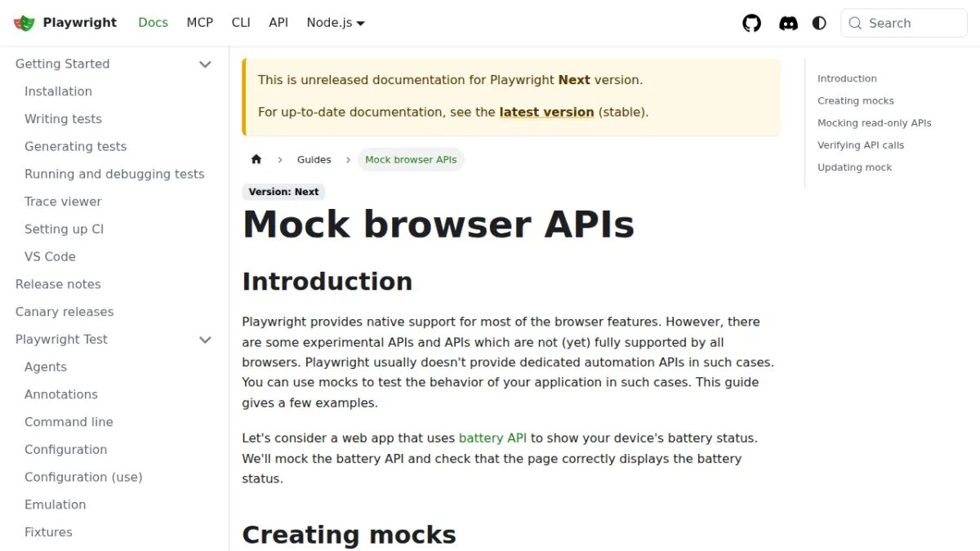Open the Fixtures page
The image size is (980, 551).
[48, 532]
